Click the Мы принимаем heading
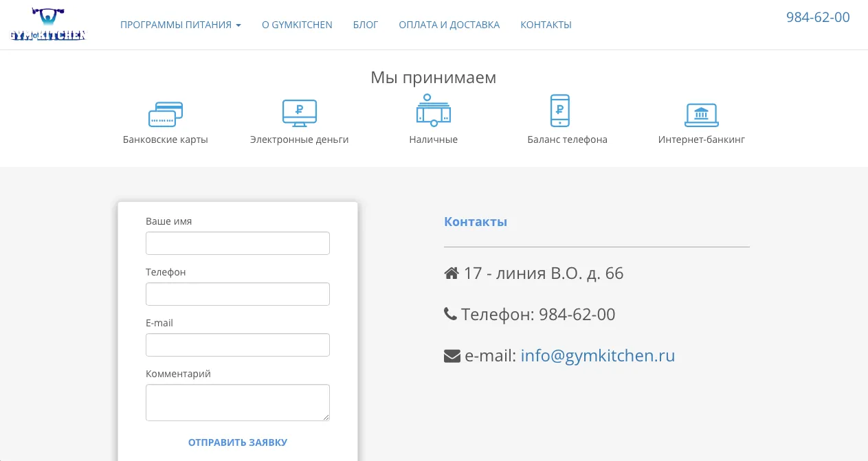The height and width of the screenshot is (461, 868). tap(434, 78)
